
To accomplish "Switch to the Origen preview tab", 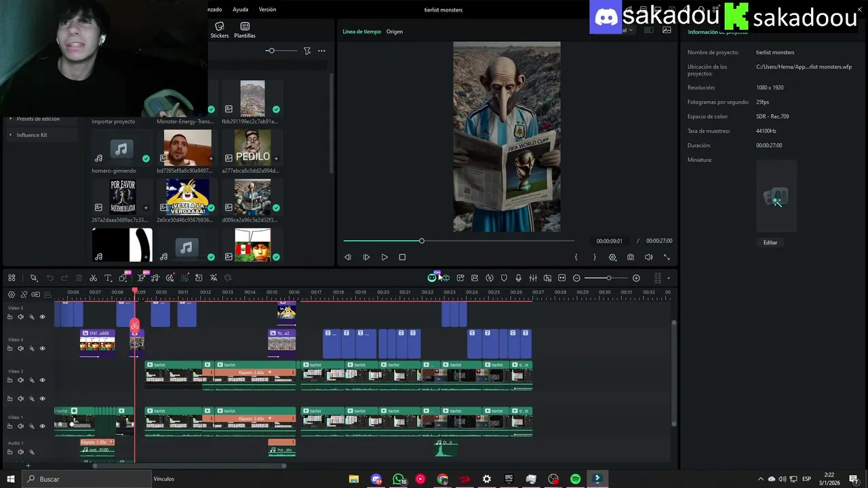I will click(x=395, y=31).
